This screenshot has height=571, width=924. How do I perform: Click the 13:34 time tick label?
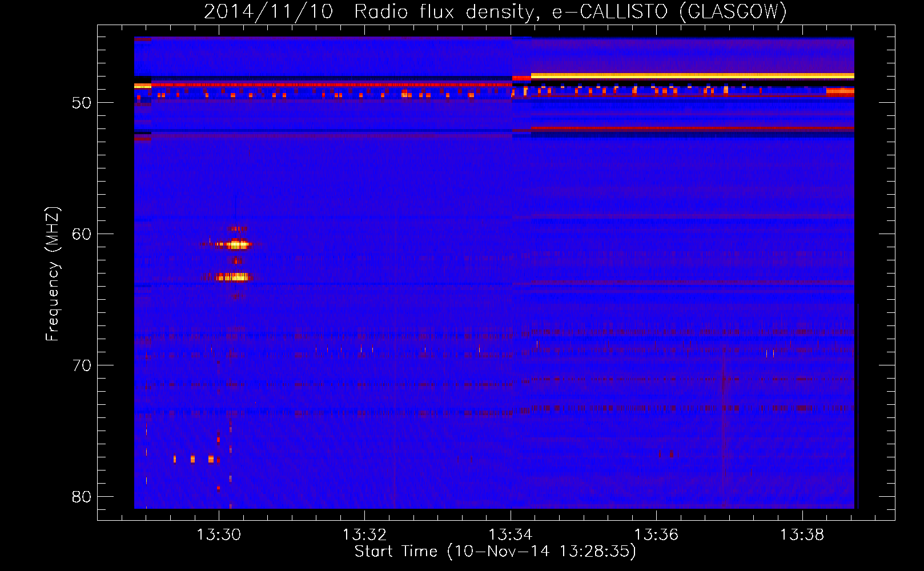point(511,534)
